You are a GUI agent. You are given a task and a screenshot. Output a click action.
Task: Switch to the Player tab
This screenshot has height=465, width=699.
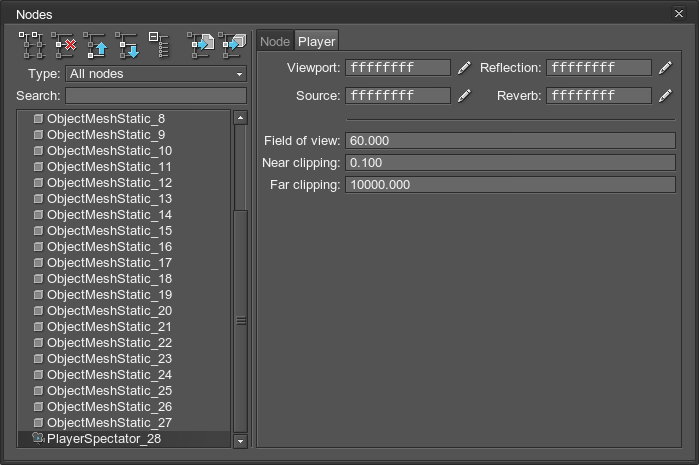tap(316, 41)
